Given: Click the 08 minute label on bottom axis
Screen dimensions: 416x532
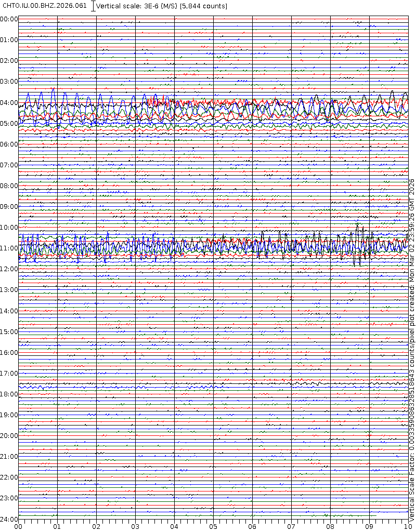Looking at the screenshot, I should (x=330, y=526).
